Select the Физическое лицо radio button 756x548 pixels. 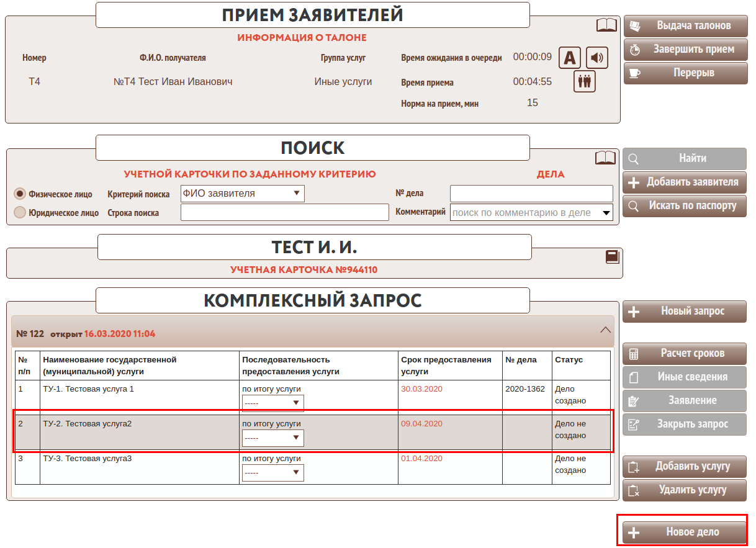tap(20, 194)
